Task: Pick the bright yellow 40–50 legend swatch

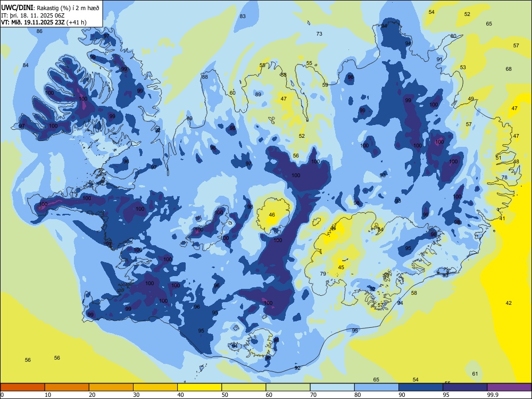Action: [x=199, y=387]
